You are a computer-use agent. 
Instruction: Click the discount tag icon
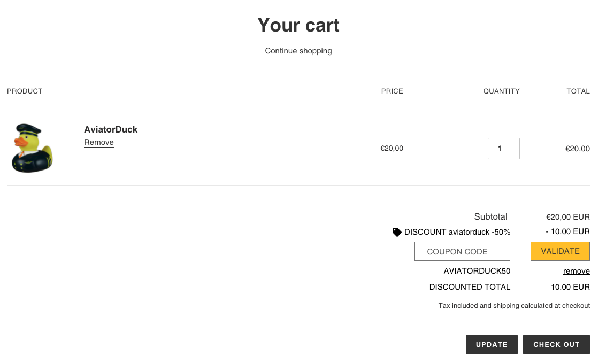397,232
